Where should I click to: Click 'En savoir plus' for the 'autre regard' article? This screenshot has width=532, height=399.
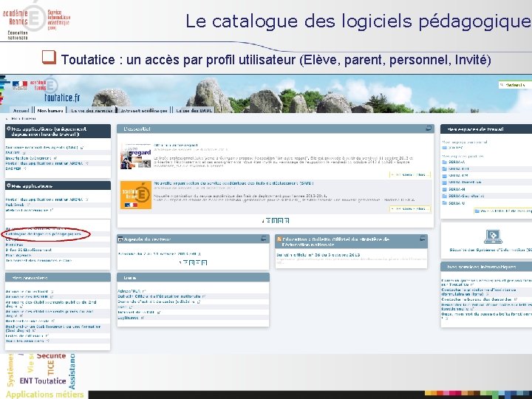click(x=410, y=174)
